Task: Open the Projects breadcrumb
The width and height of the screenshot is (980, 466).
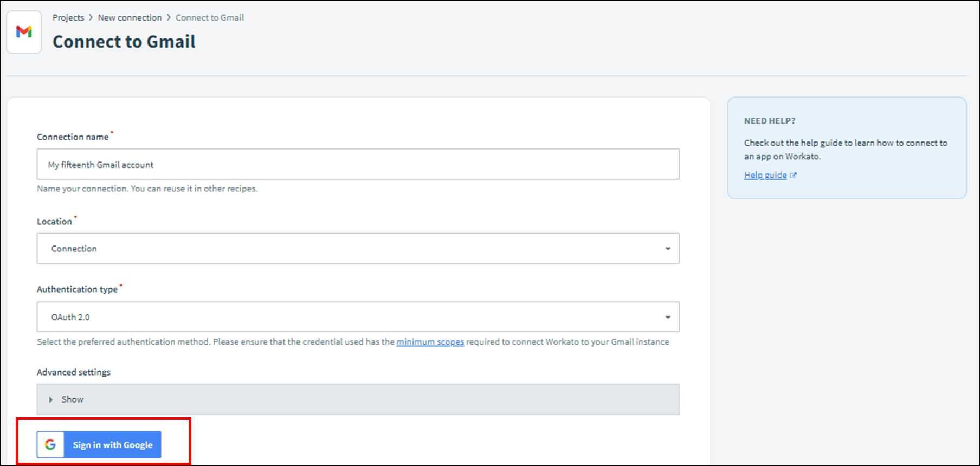Action: pyautogui.click(x=68, y=18)
